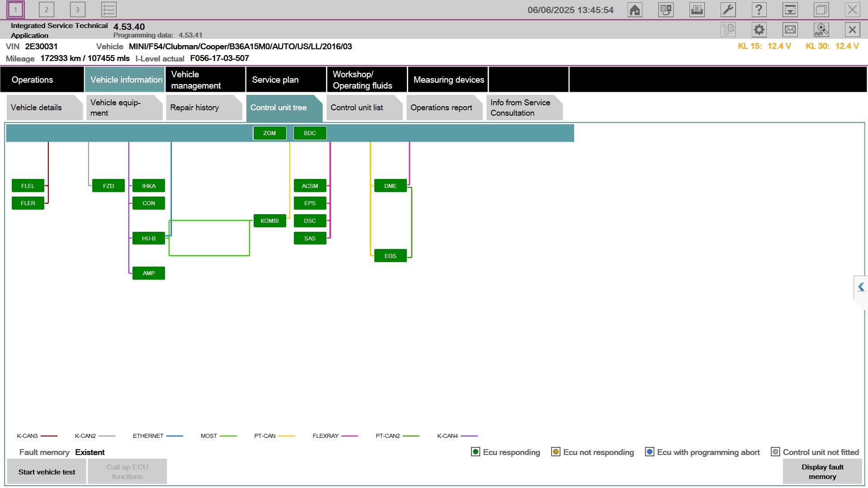Open the gear settings icon

(x=759, y=30)
